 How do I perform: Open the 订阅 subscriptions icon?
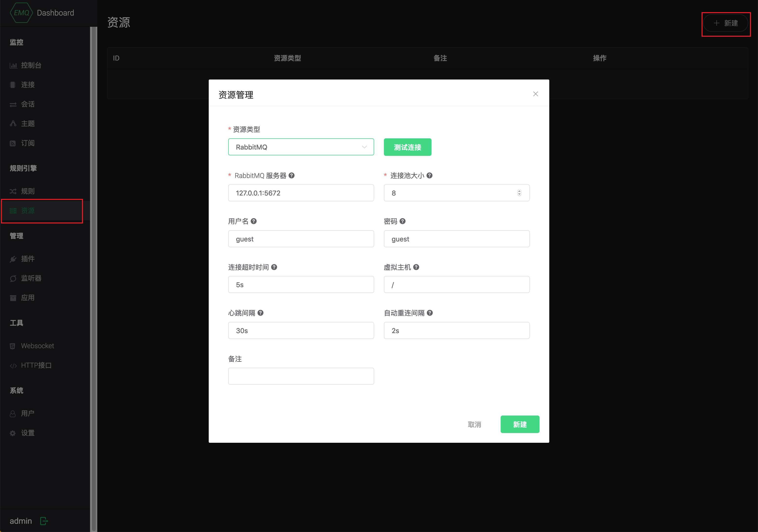click(x=13, y=142)
